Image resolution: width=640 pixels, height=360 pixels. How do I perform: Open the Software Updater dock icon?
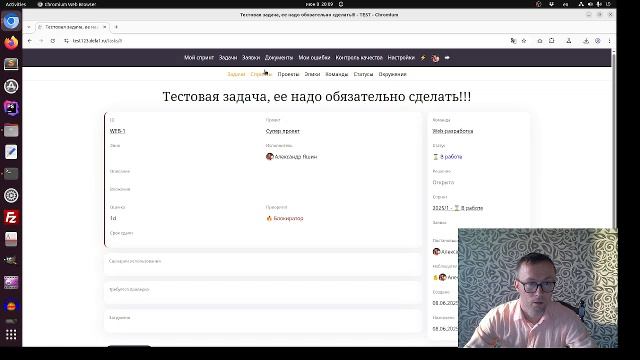pyautogui.click(x=11, y=86)
